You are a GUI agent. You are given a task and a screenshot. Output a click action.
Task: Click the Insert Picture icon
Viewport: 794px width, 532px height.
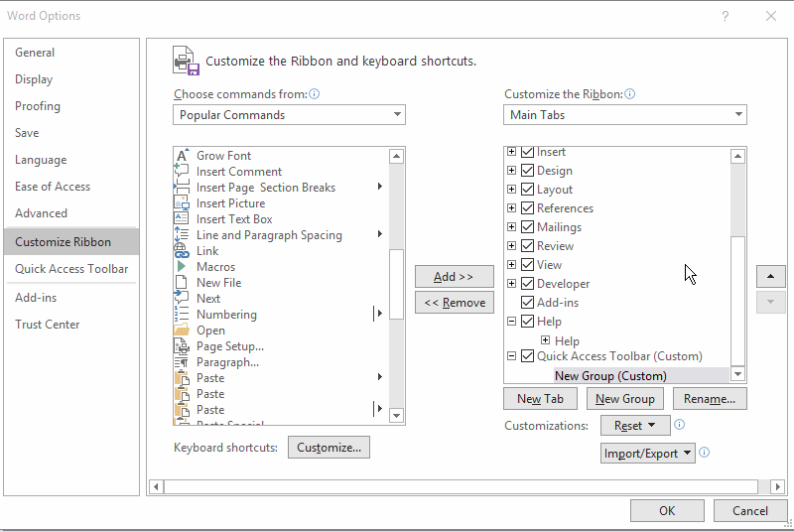point(182,203)
